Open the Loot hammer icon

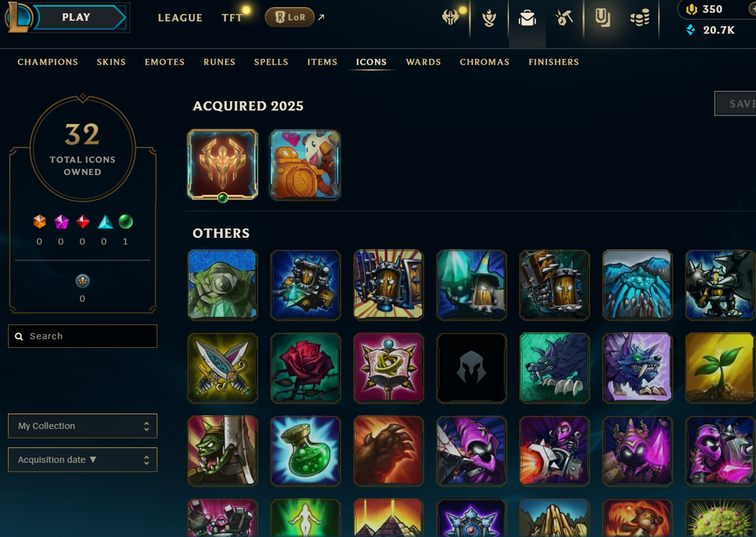click(x=563, y=18)
